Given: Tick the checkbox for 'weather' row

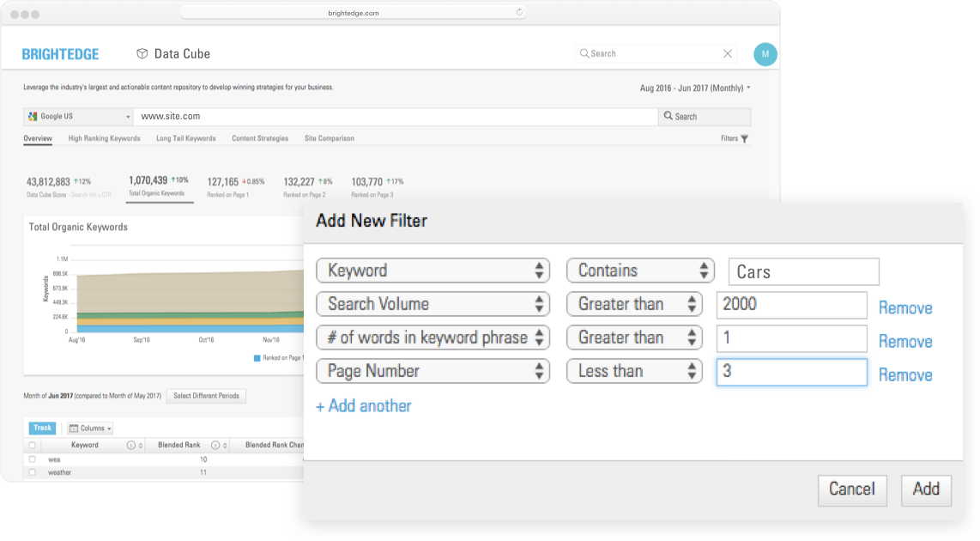Looking at the screenshot, I should click(x=33, y=472).
